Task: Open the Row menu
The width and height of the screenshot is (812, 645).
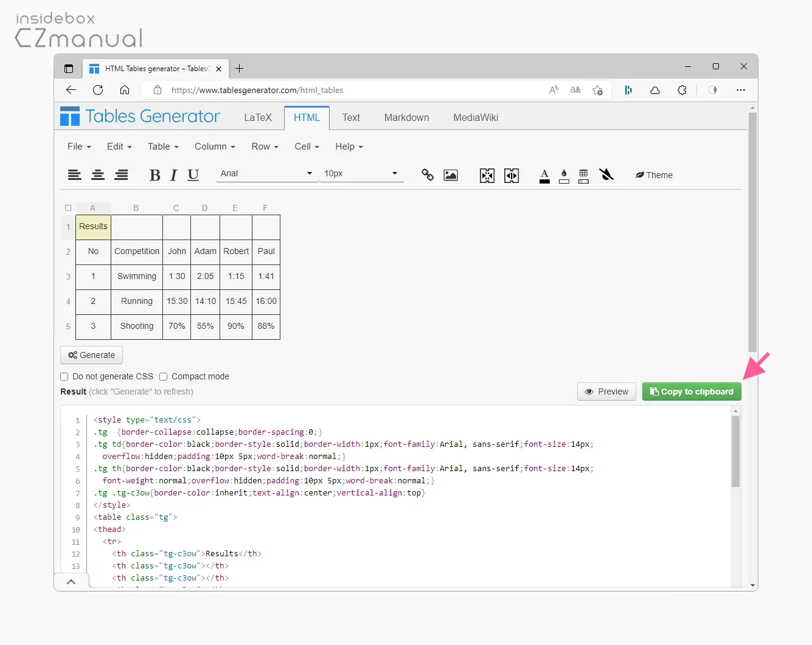Action: [265, 147]
